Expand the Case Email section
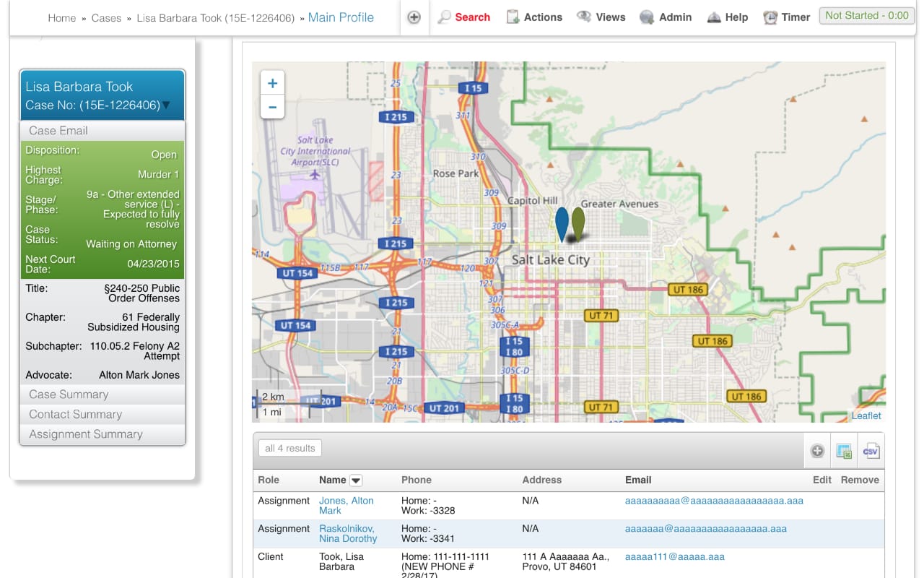 103,131
